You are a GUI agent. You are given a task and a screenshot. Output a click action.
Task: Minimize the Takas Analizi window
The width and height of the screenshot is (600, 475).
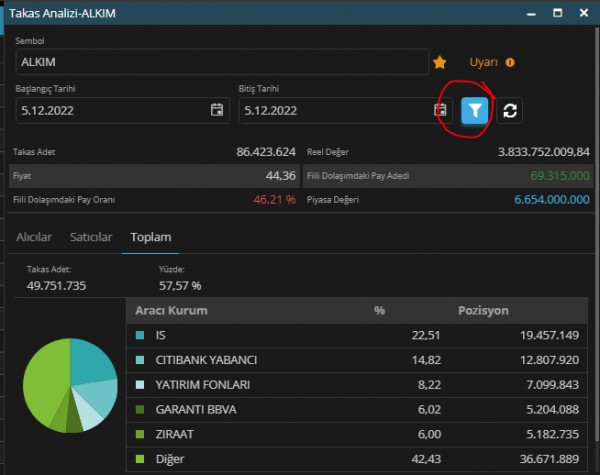531,13
